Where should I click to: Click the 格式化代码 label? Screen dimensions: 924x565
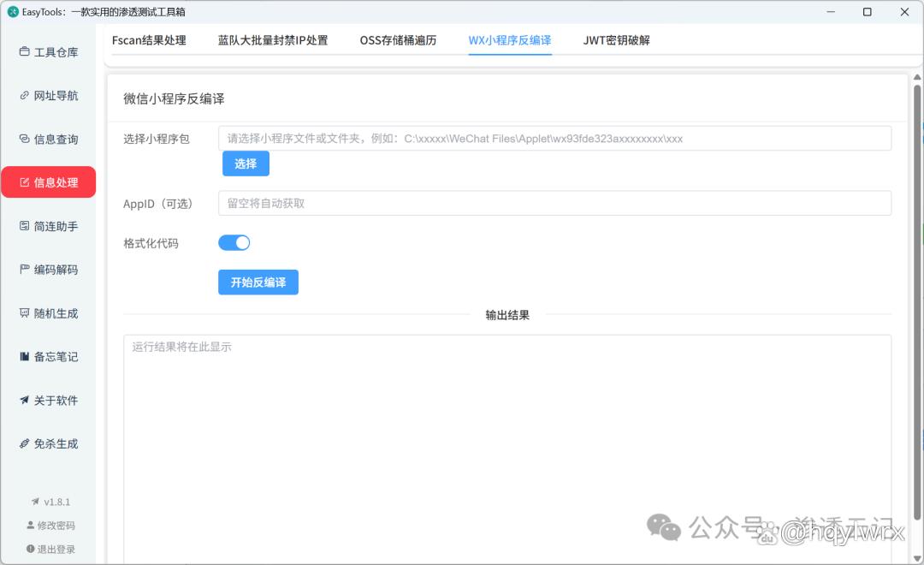[x=151, y=243]
